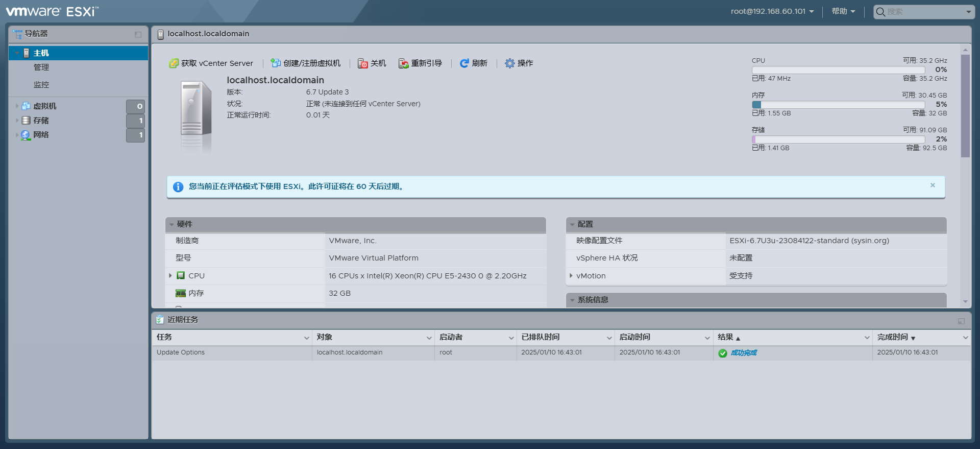
Task: Minimize the Navigator panel icon
Action: (138, 34)
